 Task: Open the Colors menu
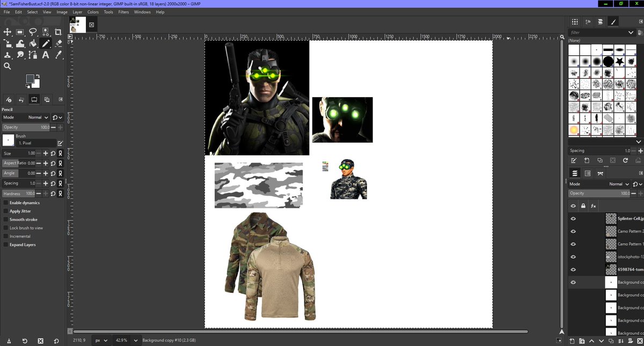[93, 12]
